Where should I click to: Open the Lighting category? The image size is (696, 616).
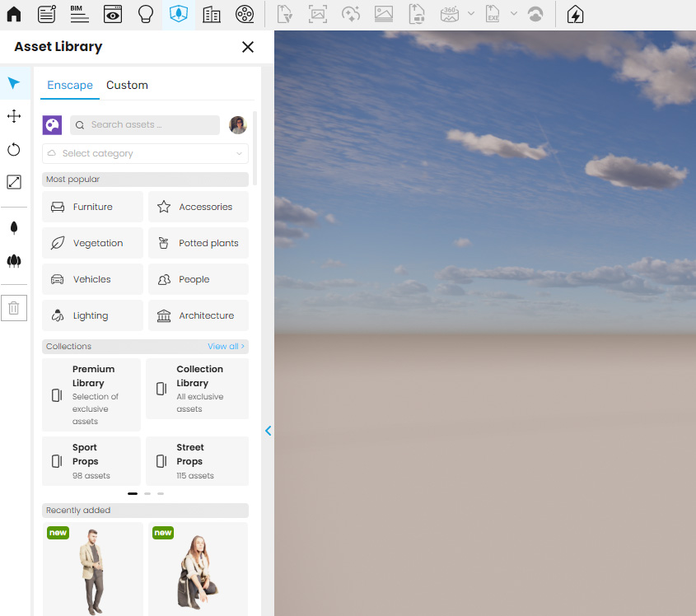point(92,315)
